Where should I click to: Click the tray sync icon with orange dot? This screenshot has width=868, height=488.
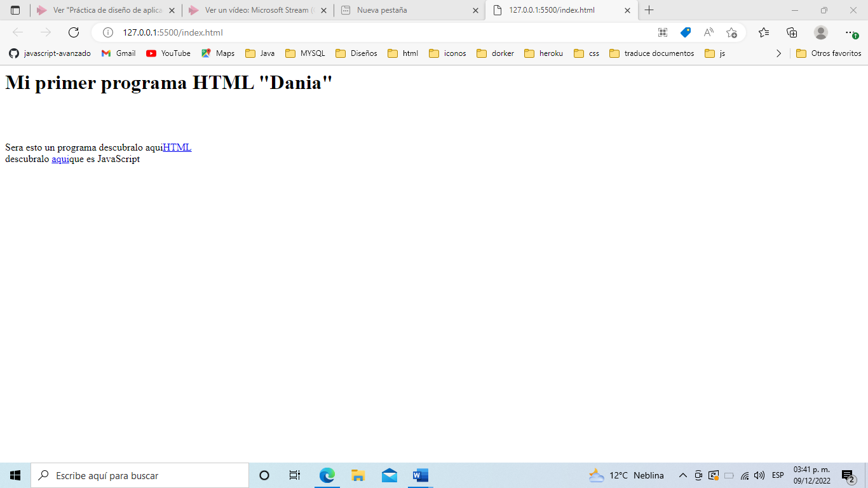(714, 475)
